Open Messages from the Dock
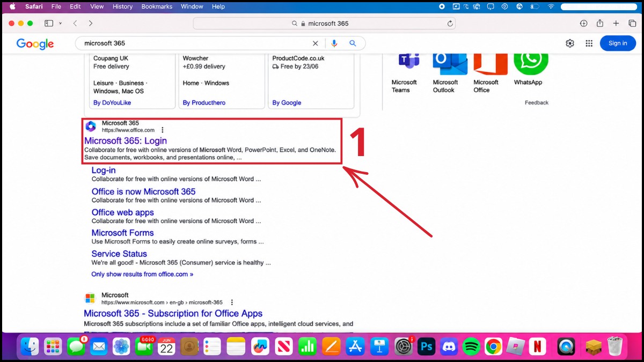This screenshot has height=362, width=644. click(x=76, y=346)
